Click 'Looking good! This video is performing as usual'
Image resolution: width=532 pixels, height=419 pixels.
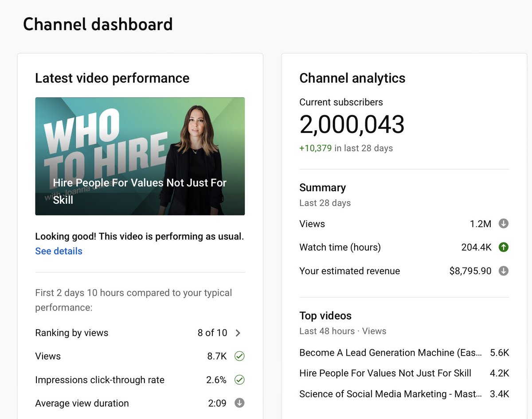(x=140, y=237)
